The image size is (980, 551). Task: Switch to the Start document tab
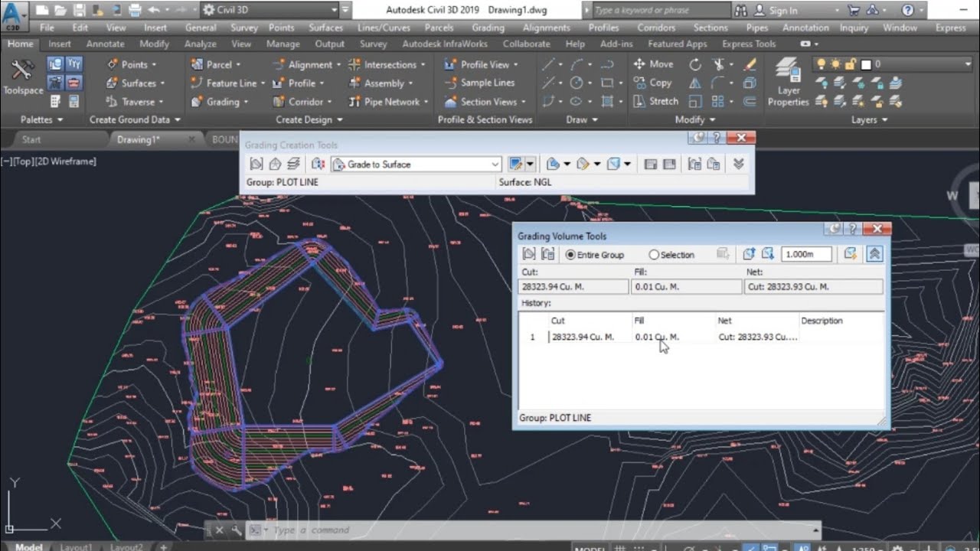(x=31, y=139)
